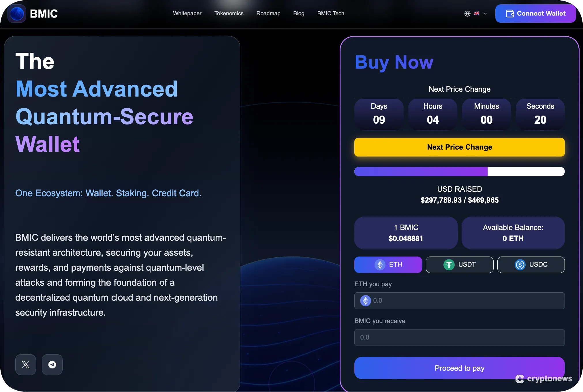Image resolution: width=583 pixels, height=392 pixels.
Task: Expand the BMIC Tech navigation entry
Action: click(330, 14)
